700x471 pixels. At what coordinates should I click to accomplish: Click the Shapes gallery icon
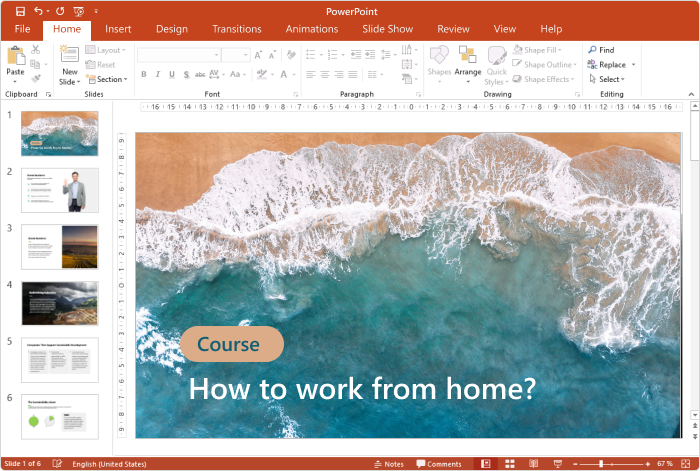point(439,55)
